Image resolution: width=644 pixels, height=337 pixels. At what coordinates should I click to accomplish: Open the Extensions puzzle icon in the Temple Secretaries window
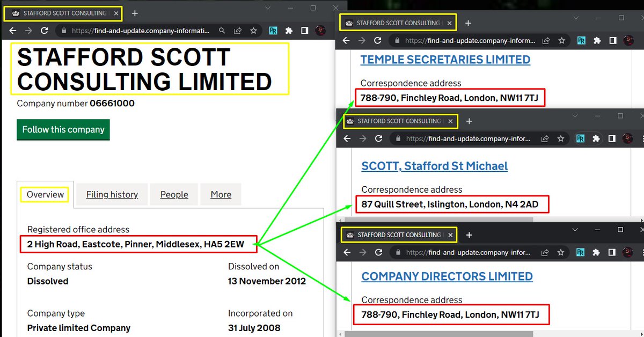click(x=596, y=40)
